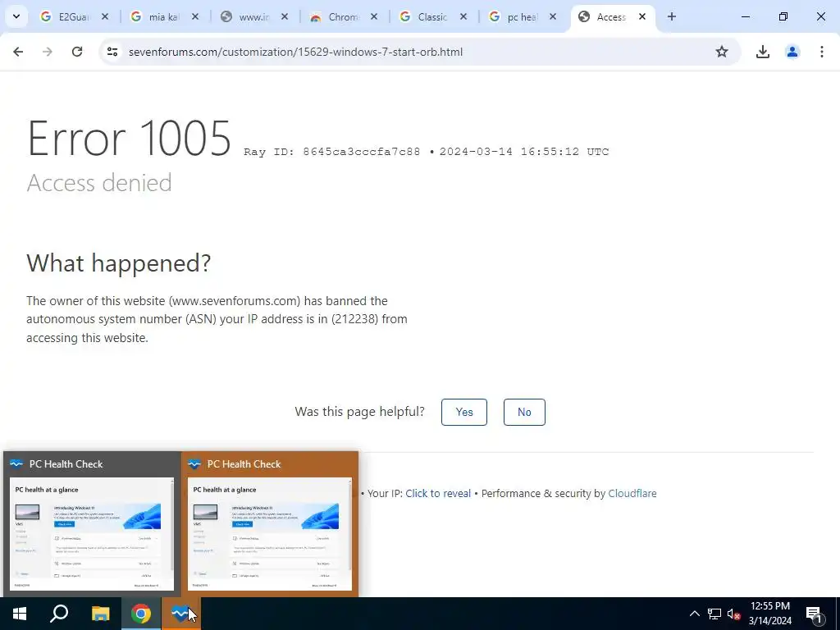Close the E2Guar tab
840x630 pixels.
point(105,16)
